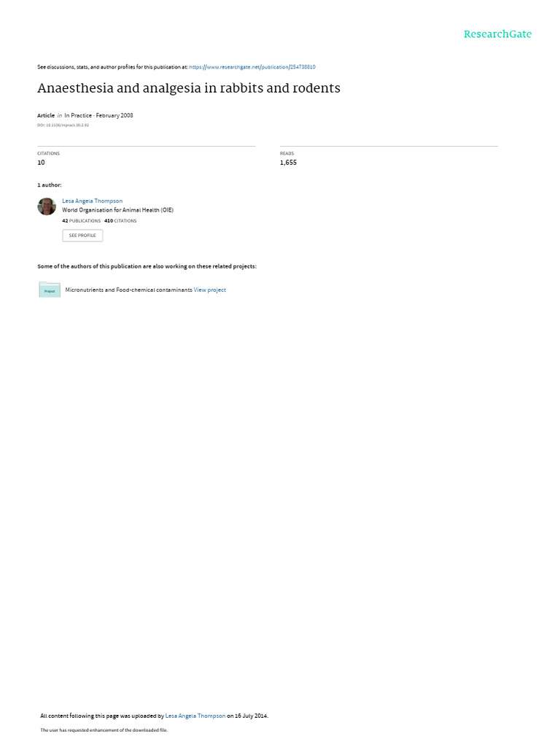Open the View project link
The image size is (560, 747).
click(209, 290)
